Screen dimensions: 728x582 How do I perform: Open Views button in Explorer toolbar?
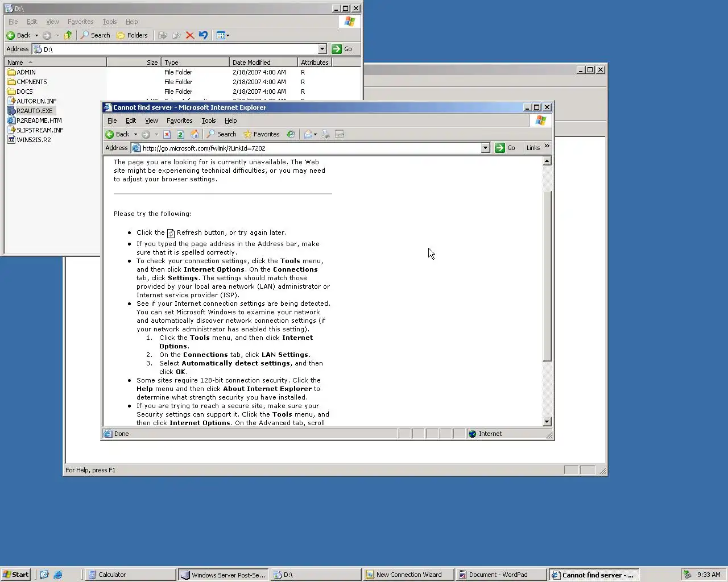[222, 35]
